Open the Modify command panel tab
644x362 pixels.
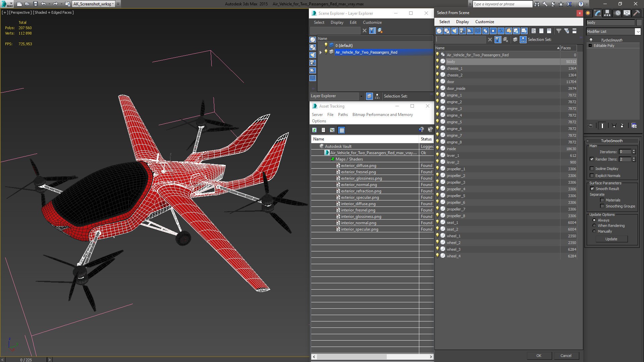[x=598, y=13]
